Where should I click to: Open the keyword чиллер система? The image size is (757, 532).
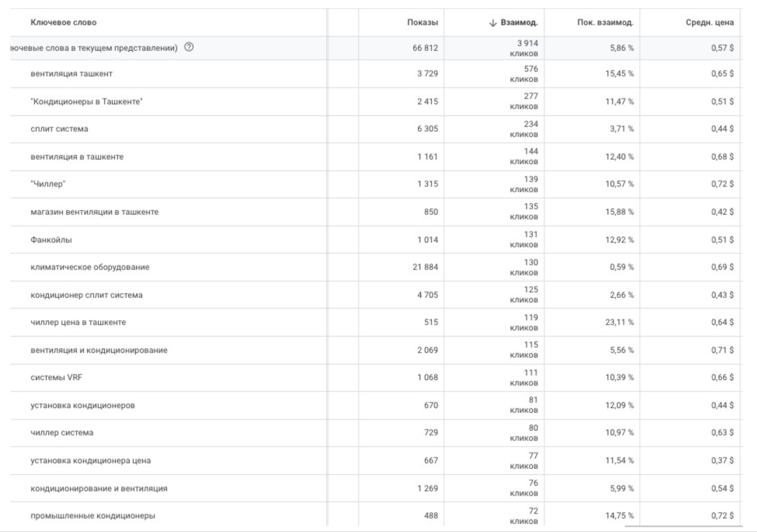62,432
